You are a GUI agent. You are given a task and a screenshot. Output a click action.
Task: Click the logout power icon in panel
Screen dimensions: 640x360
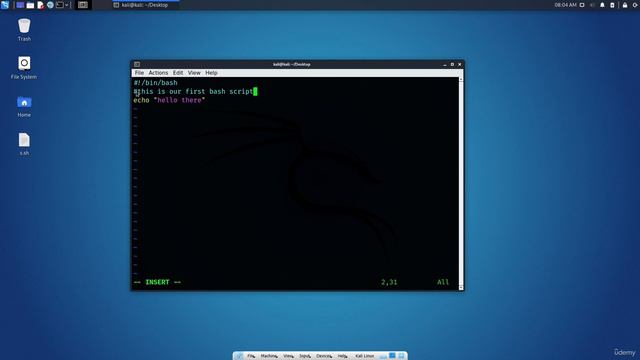point(635,5)
